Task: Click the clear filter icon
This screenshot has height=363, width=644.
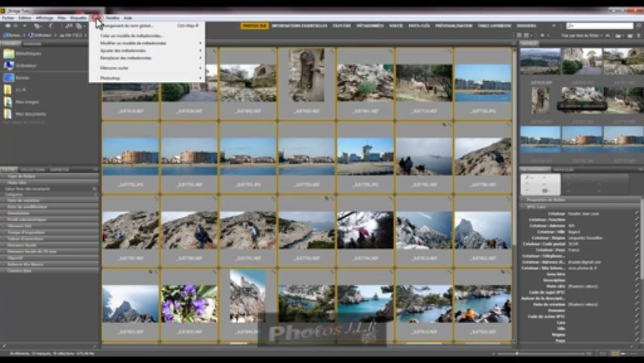Action: [x=96, y=346]
